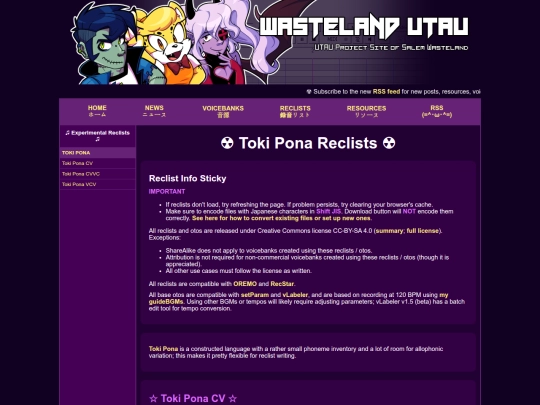Open the OREMO link
The height and width of the screenshot is (405, 540).
pyautogui.click(x=245, y=284)
